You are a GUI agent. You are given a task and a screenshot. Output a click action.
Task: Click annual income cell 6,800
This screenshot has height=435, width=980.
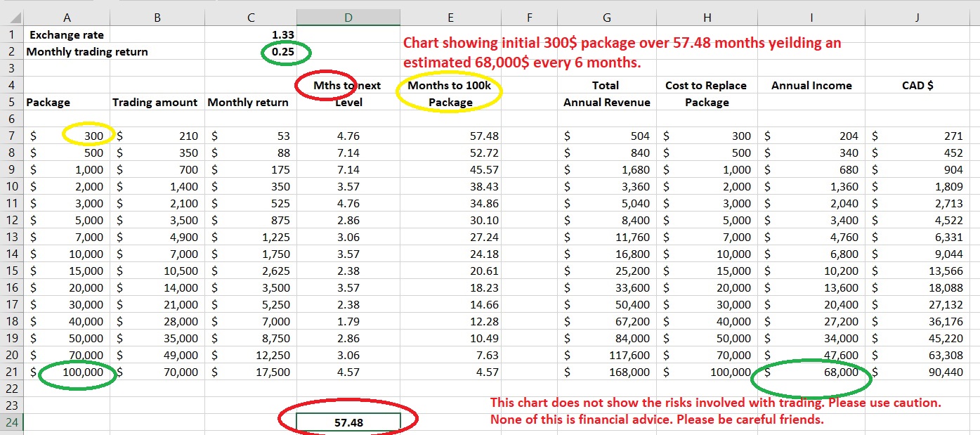point(811,254)
